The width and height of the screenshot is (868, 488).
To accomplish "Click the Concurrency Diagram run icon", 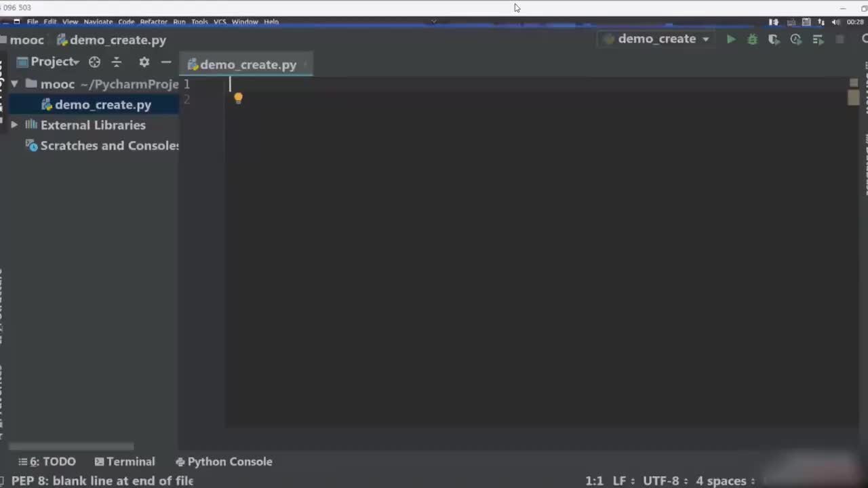I will click(x=818, y=39).
